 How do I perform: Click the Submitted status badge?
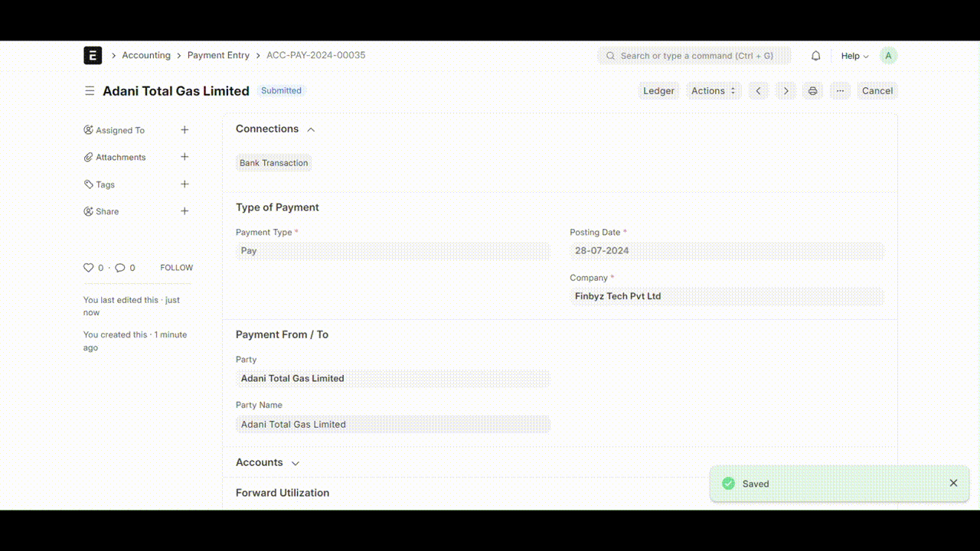281,90
